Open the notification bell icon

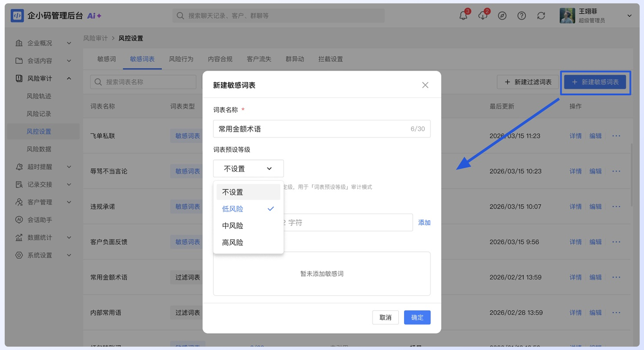(x=463, y=16)
